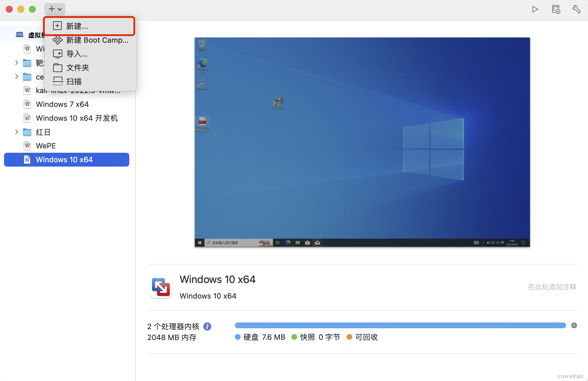The height and width of the screenshot is (381, 588).
Task: Click the 扫描 scanner icon in menu
Action: click(58, 81)
